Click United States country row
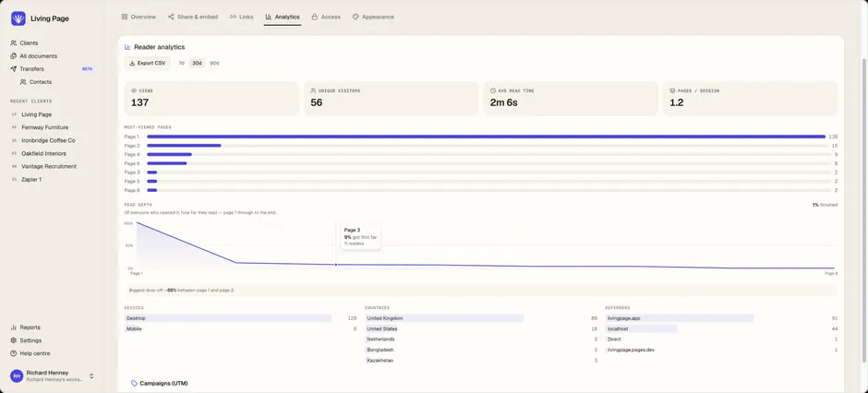This screenshot has width=868, height=393. click(x=481, y=328)
